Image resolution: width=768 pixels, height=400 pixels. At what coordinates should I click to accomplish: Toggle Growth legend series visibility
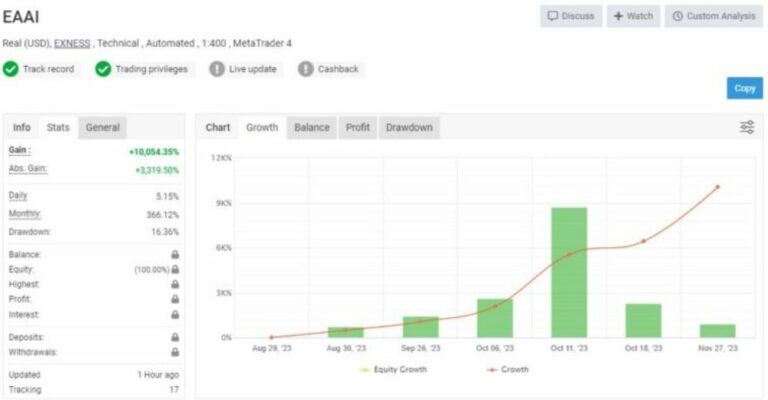(x=508, y=370)
